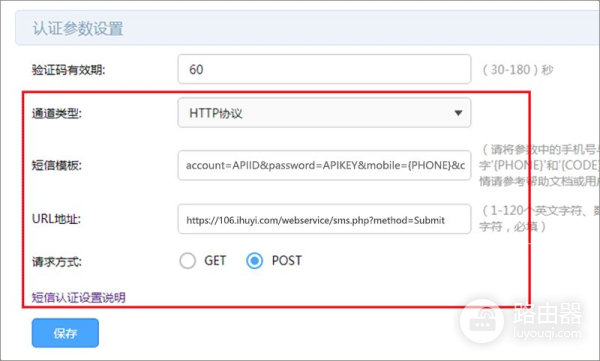Click the luyouqi.com watermark text
Screen dimensions: 600x361
click(547, 333)
